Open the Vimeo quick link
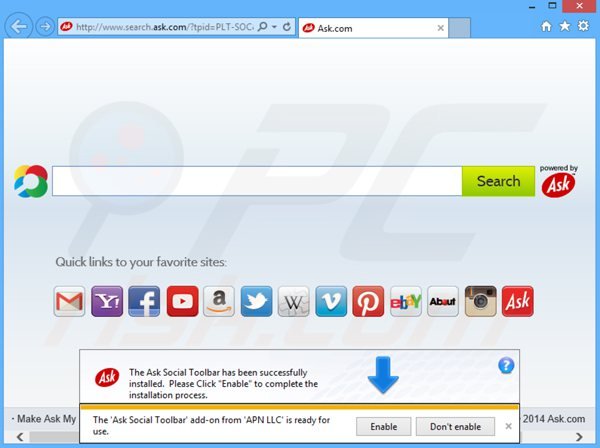 coord(331,301)
